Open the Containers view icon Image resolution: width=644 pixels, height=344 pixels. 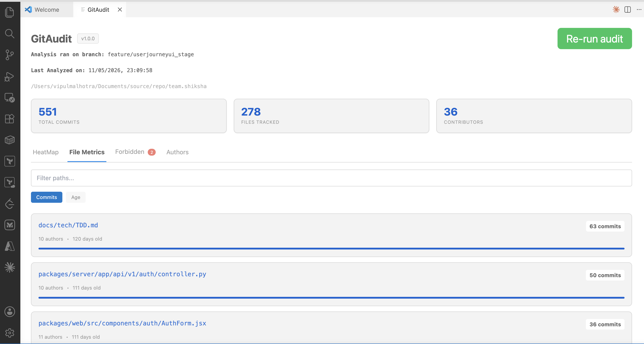tap(10, 140)
